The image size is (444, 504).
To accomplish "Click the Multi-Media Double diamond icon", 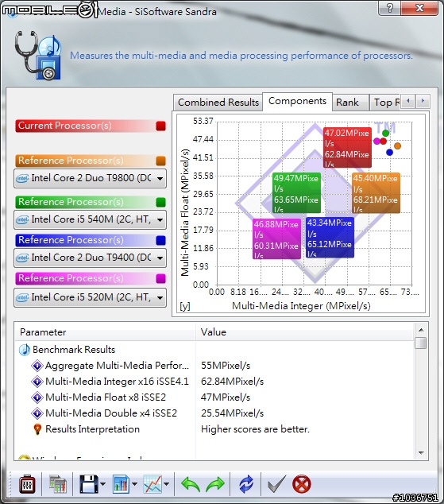I will pos(37,413).
